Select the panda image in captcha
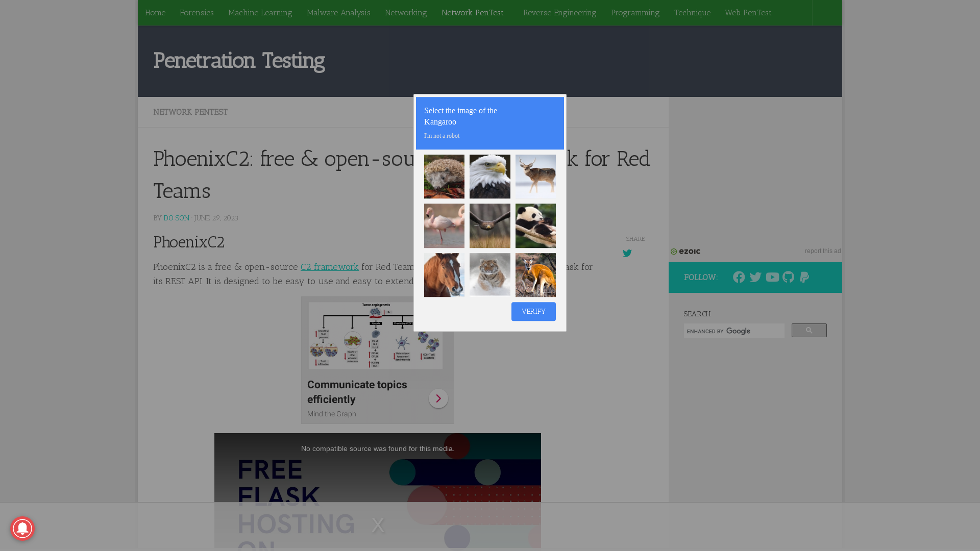The image size is (980, 551). pos(535,226)
